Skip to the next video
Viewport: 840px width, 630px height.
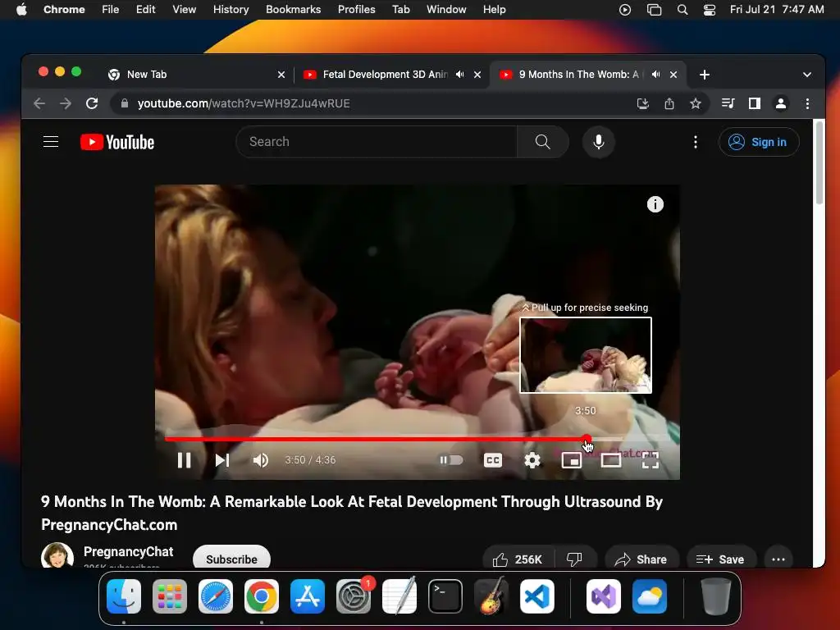(x=221, y=460)
